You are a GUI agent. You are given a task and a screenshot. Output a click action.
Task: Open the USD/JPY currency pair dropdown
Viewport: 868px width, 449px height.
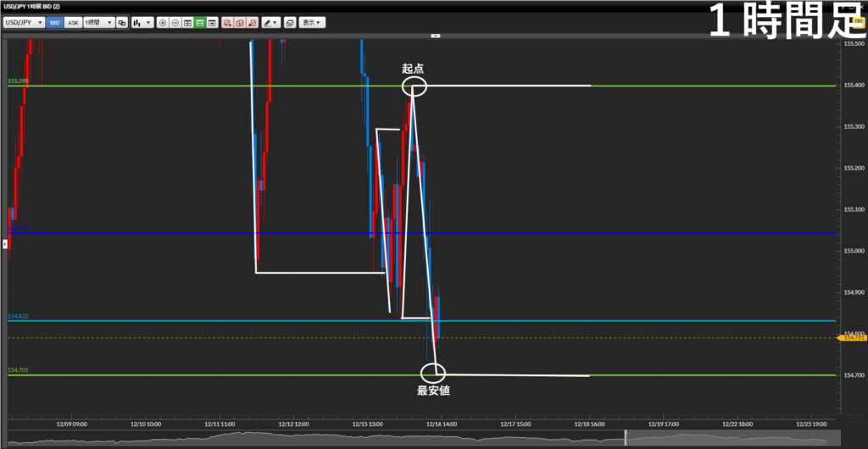[24, 23]
